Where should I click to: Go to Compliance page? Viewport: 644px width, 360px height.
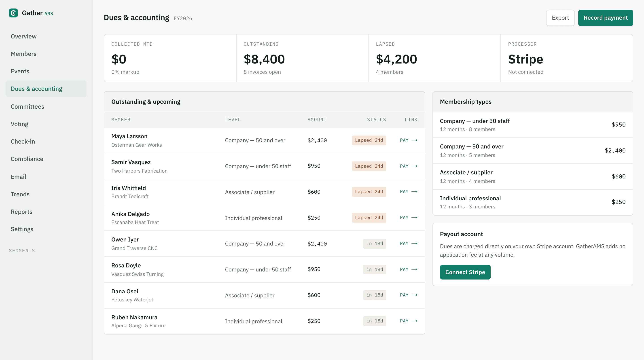(46, 159)
